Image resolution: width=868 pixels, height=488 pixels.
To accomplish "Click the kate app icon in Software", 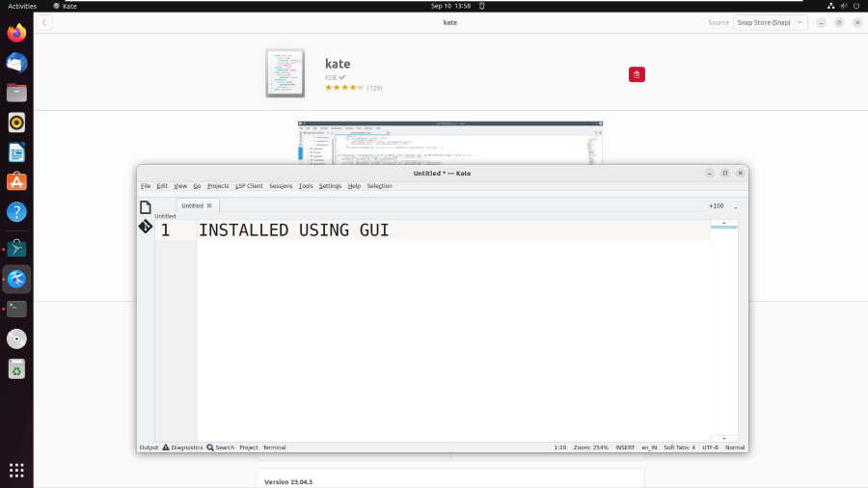I will [x=285, y=73].
